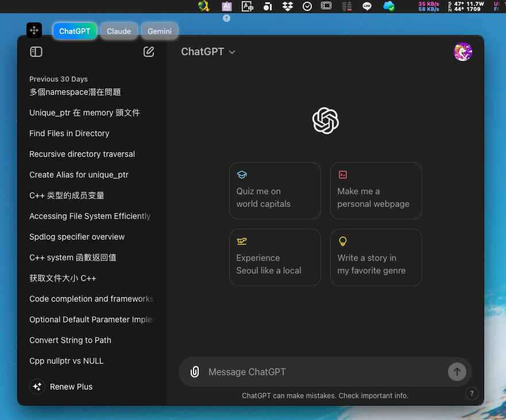Click the attach file paperclip icon
The height and width of the screenshot is (420, 506).
(x=195, y=372)
